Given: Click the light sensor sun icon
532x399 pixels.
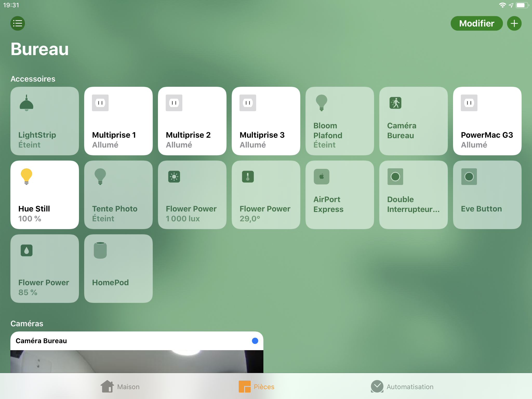Looking at the screenshot, I should click(x=174, y=177).
